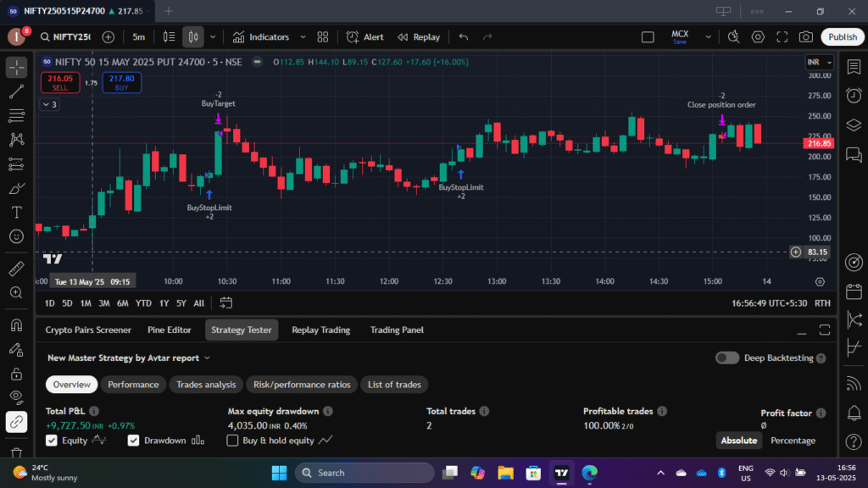Switch to the Strategy Tester tab
868x488 pixels.
(242, 330)
